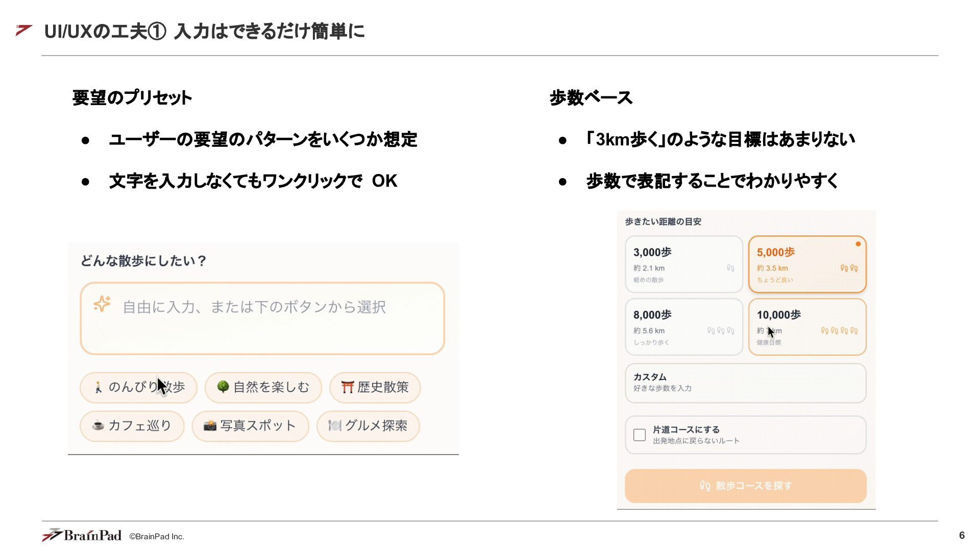Click the BrainPad logo in the footer

click(x=82, y=535)
